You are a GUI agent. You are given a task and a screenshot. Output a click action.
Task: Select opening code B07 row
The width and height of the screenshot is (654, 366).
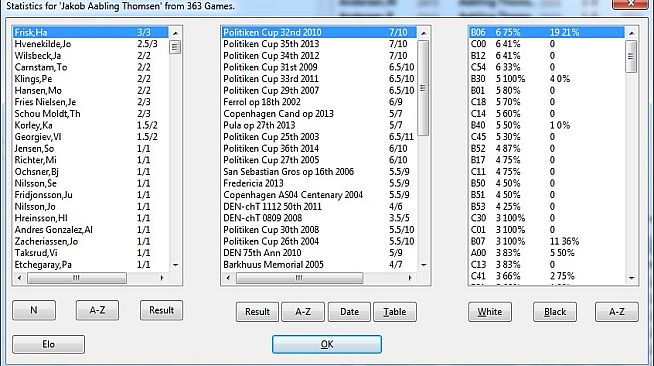pyautogui.click(x=547, y=241)
